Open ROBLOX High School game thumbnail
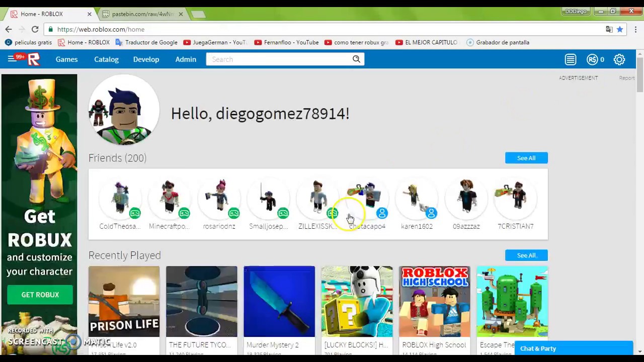Viewport: 644px width, 362px height. point(435,302)
